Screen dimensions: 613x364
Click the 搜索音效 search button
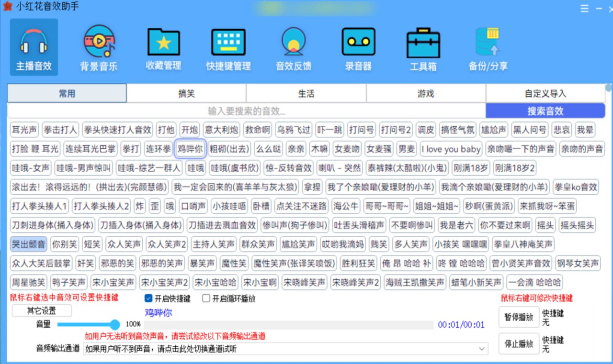545,110
